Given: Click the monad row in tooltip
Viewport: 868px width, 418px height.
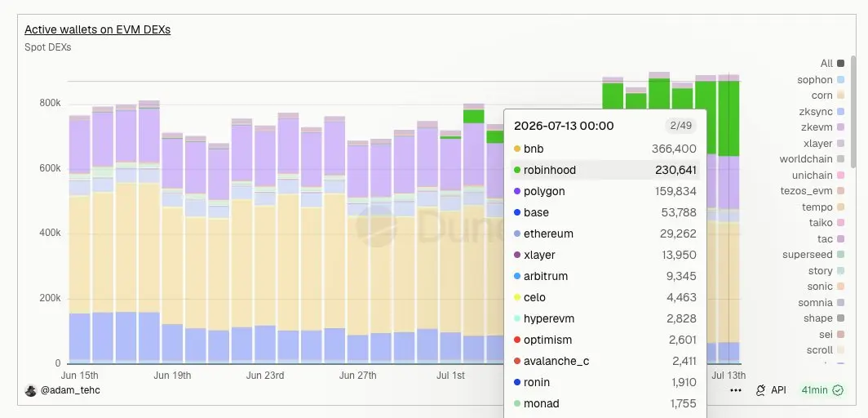Looking at the screenshot, I should click(x=605, y=403).
